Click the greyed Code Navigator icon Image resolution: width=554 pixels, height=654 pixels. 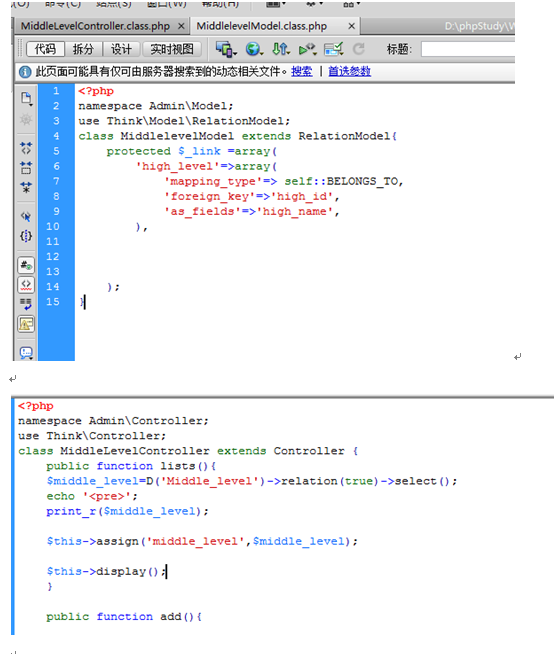(26, 119)
